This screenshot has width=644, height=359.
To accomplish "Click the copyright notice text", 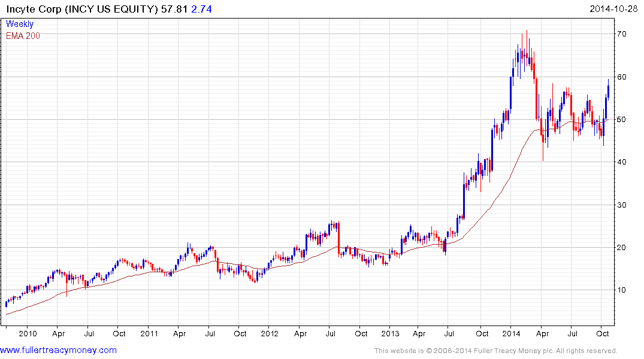I will pyautogui.click(x=495, y=351).
